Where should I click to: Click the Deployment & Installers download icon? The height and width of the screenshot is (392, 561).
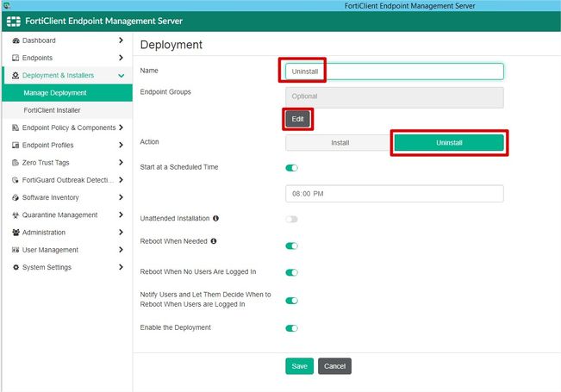tap(16, 76)
